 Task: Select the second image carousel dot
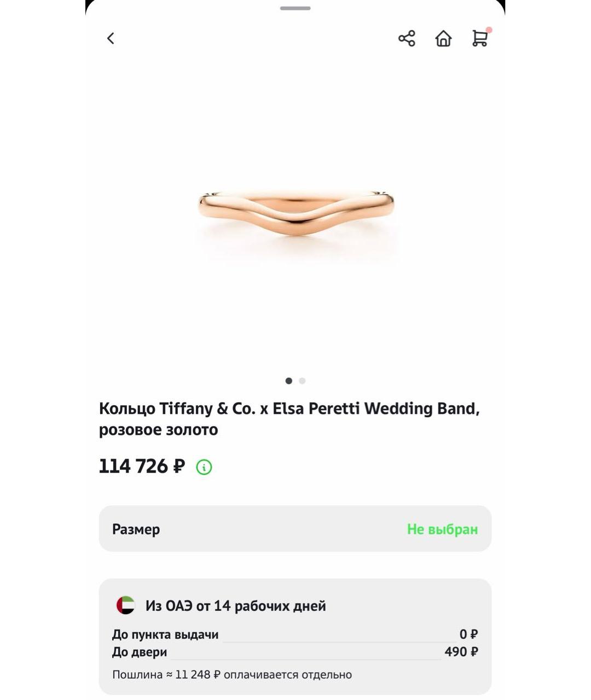point(302,381)
